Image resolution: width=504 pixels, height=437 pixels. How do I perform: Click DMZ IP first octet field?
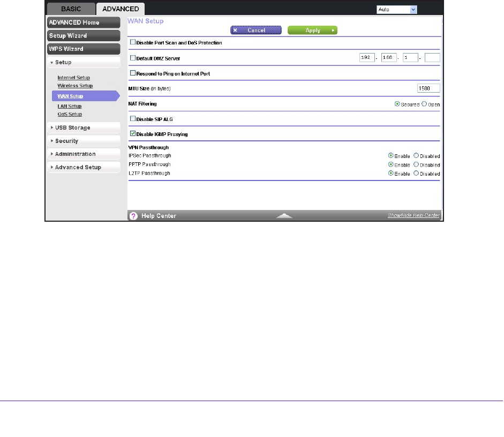367,57
